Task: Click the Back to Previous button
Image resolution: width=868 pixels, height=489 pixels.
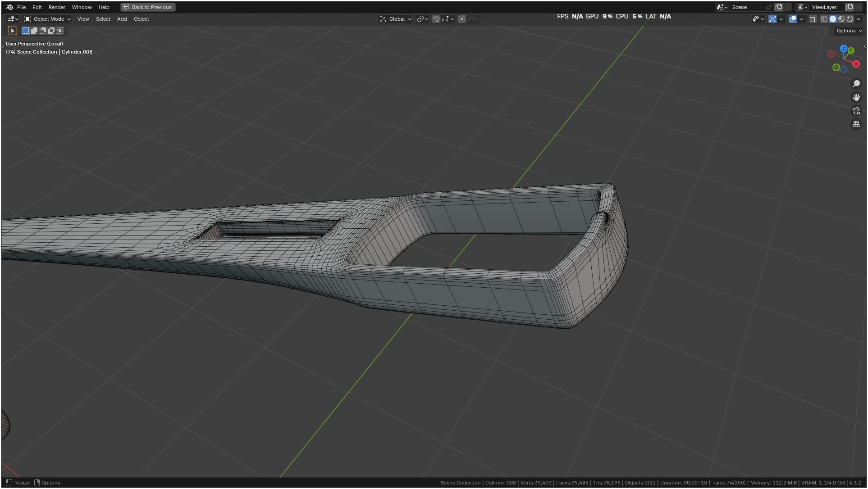Action: [148, 7]
